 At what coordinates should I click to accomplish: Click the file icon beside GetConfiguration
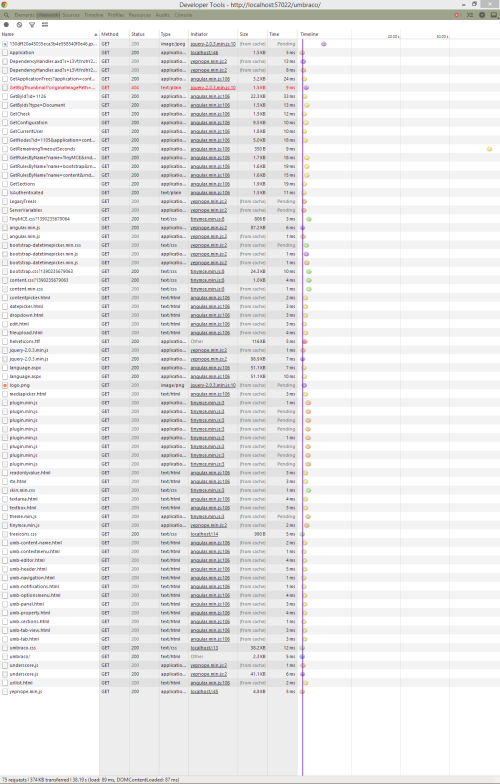pos(5,122)
